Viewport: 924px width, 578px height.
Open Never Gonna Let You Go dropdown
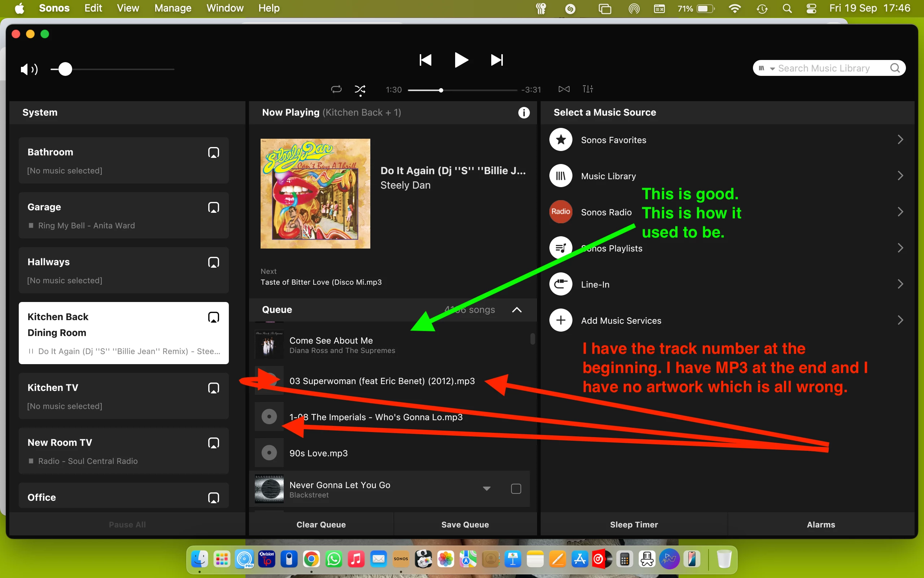click(487, 488)
